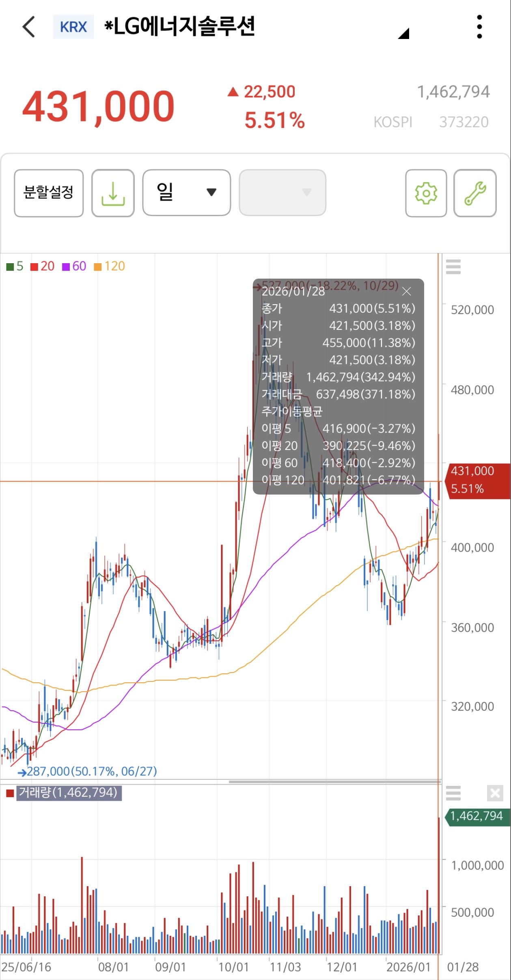Tap the chart horizontal scrollbar

334,781
